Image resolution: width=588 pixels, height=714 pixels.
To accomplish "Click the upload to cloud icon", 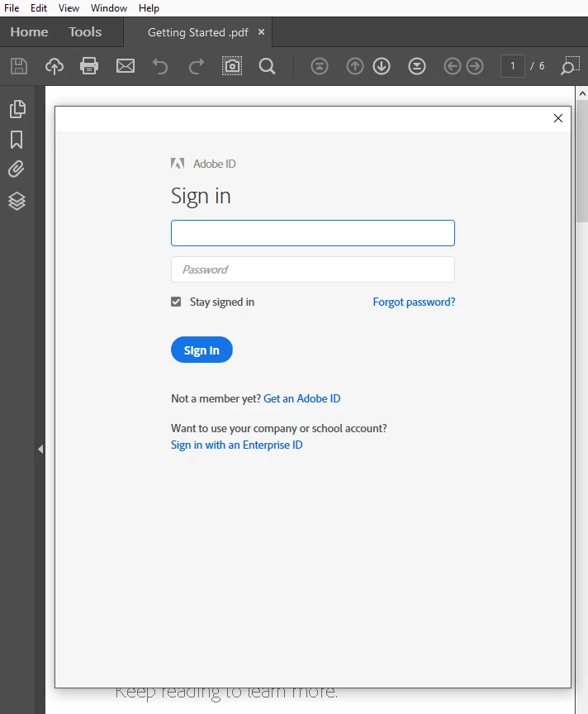I will [55, 66].
